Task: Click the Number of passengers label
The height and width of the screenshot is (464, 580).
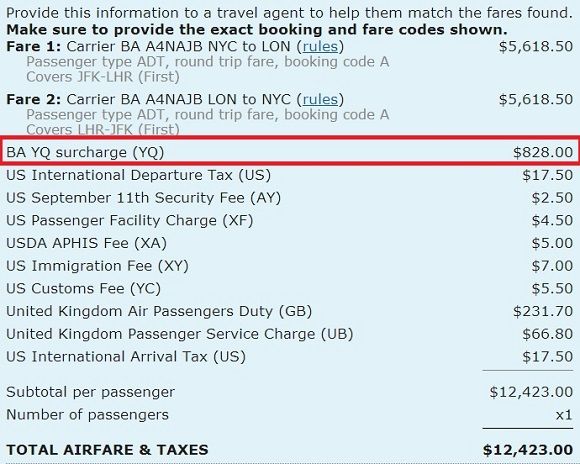Action: point(87,415)
